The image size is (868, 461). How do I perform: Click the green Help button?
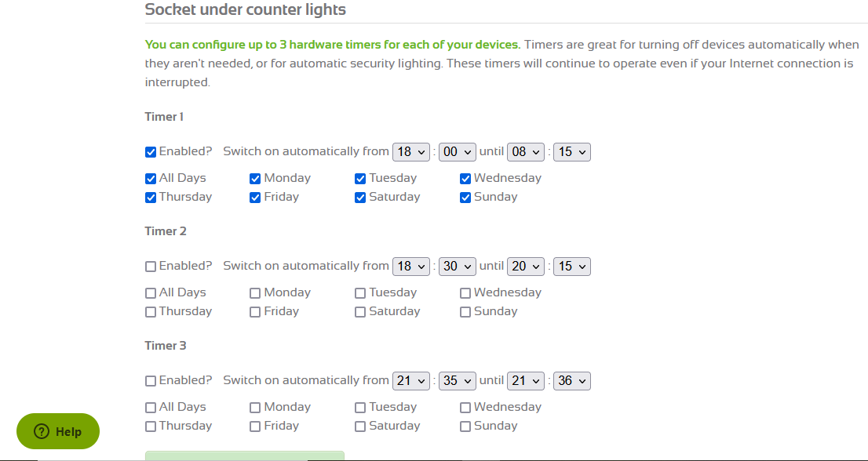click(x=58, y=431)
